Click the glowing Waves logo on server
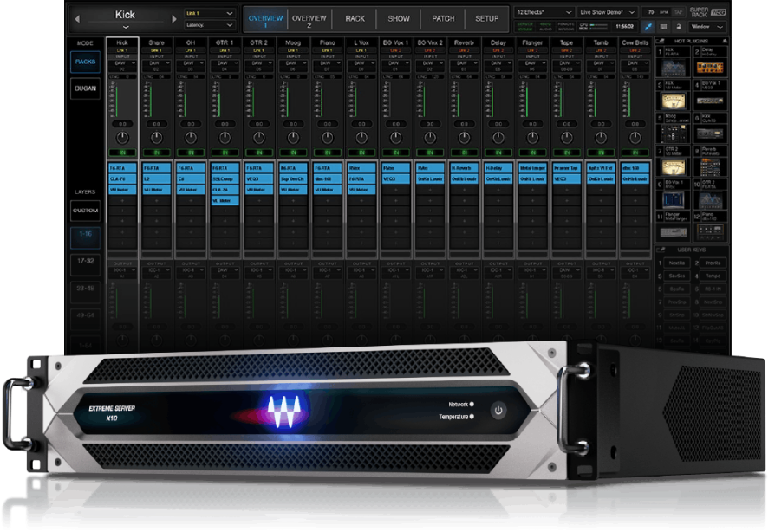The width and height of the screenshot is (775, 532). click(284, 412)
